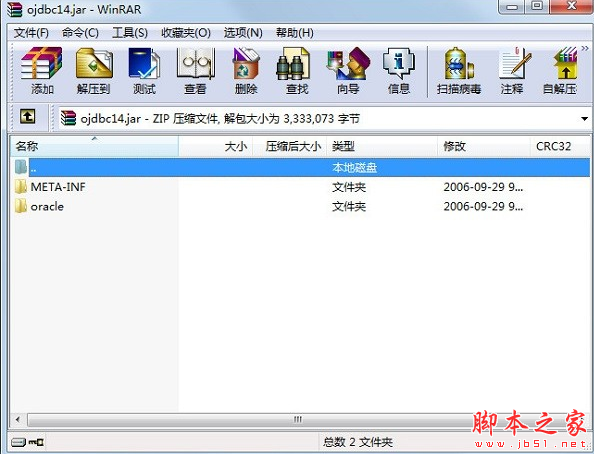
Task: Minimize the WinRAR window
Action: [512, 7]
